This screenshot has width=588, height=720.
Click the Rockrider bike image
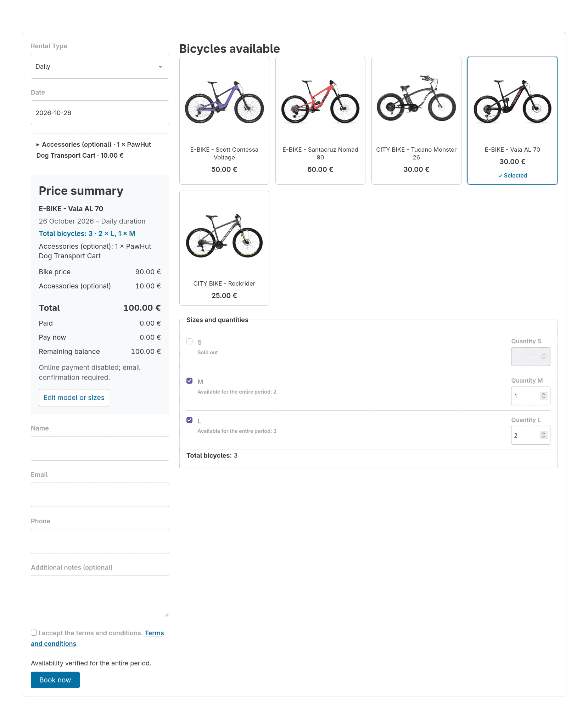[224, 236]
